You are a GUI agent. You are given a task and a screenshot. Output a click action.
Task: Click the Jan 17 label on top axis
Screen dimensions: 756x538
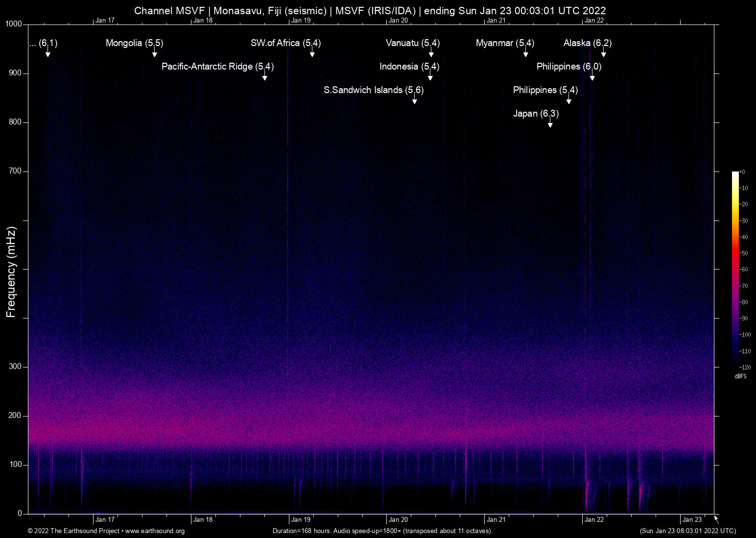[106, 20]
